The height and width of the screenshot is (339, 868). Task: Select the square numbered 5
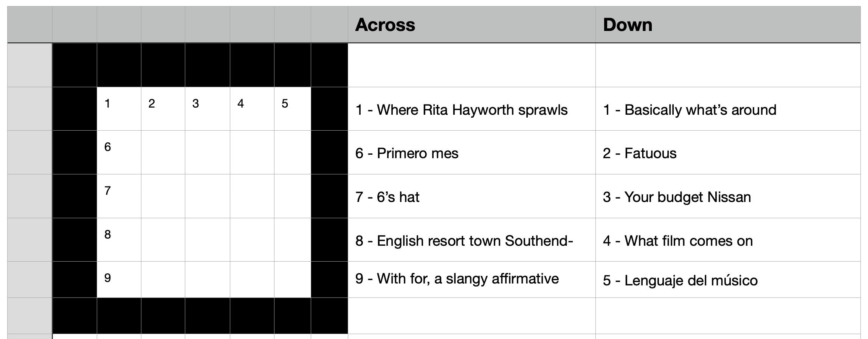pyautogui.click(x=292, y=109)
